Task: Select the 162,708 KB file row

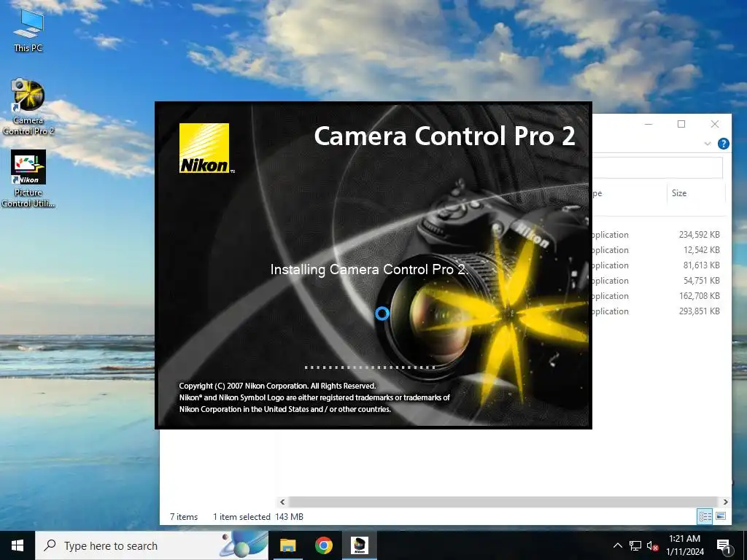Action: pos(659,296)
